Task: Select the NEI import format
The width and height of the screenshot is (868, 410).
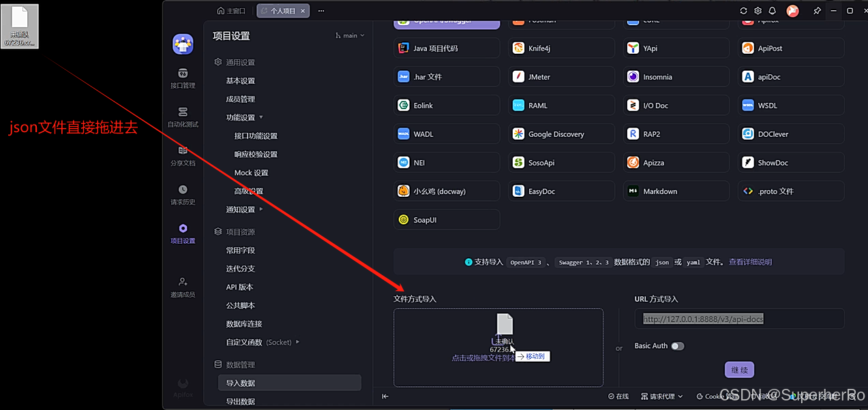Action: tap(447, 163)
